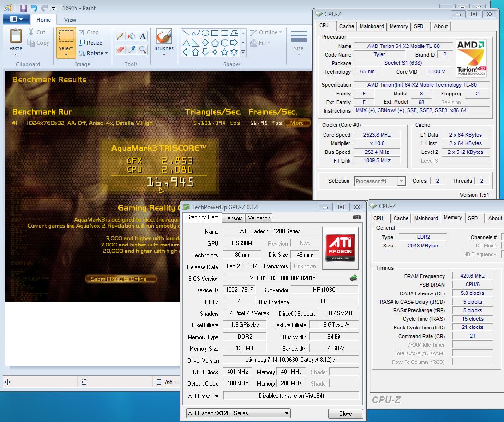Open the Brushes dropdown arrow
504x422 pixels.
(164, 55)
